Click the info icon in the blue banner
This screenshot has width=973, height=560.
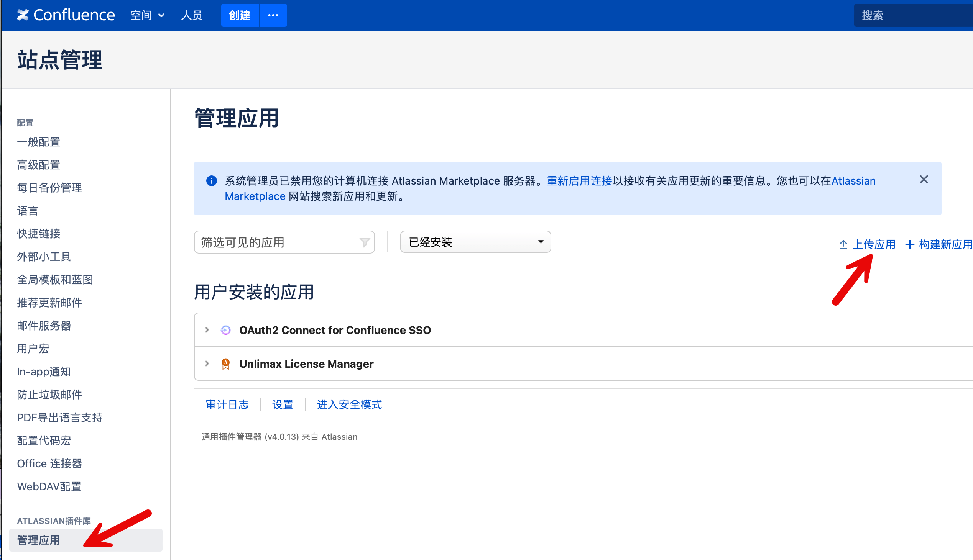coord(211,181)
